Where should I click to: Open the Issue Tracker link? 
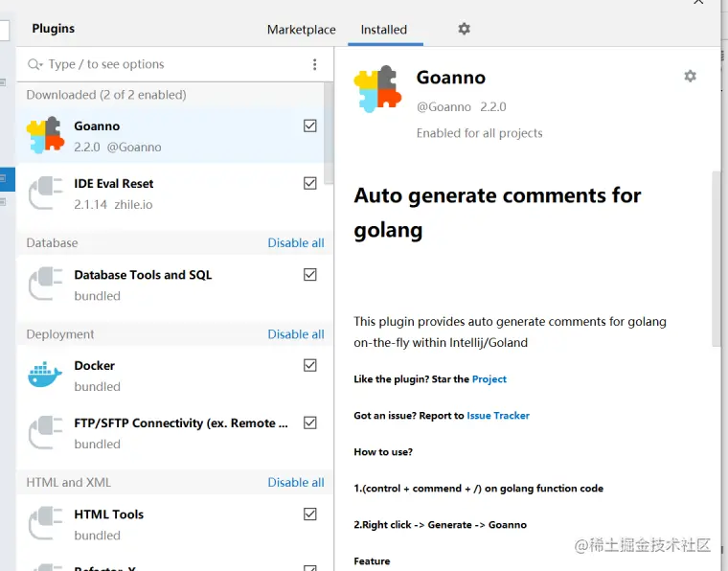point(498,416)
